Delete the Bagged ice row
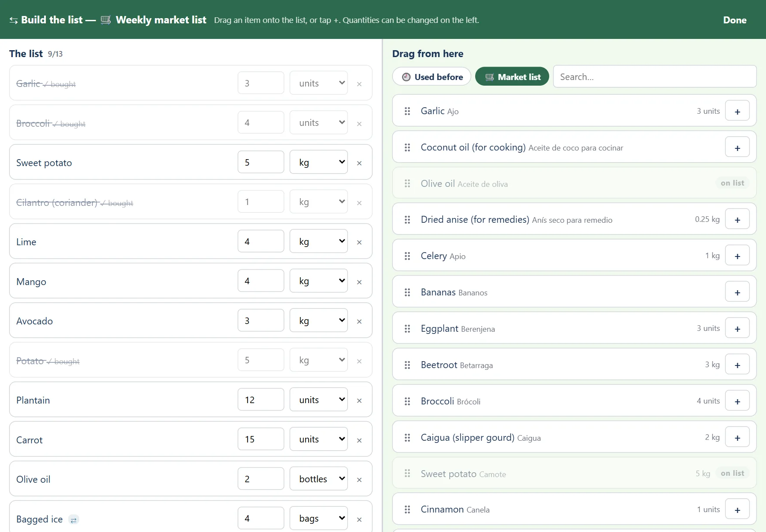Screen dimensions: 766x532 coord(359,519)
